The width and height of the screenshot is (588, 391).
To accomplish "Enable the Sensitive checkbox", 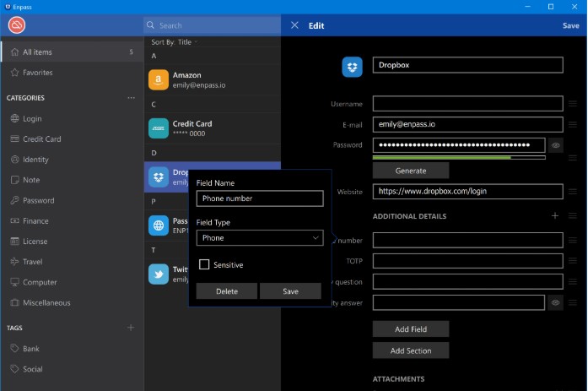I will (x=204, y=265).
